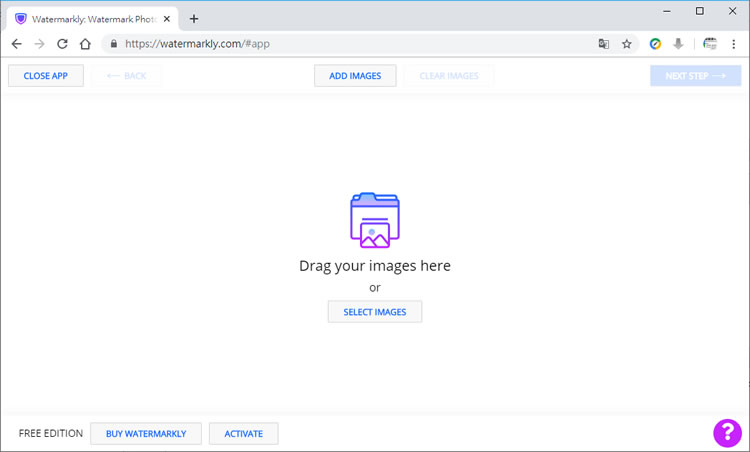Click the BUY WATERMARKLY button
This screenshot has width=750, height=452.
pos(146,434)
